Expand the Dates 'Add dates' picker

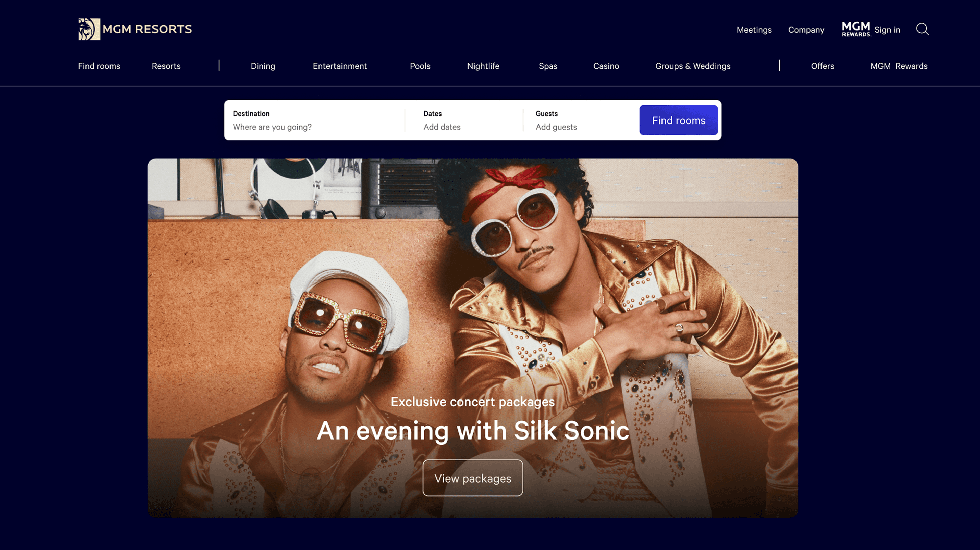(x=464, y=120)
